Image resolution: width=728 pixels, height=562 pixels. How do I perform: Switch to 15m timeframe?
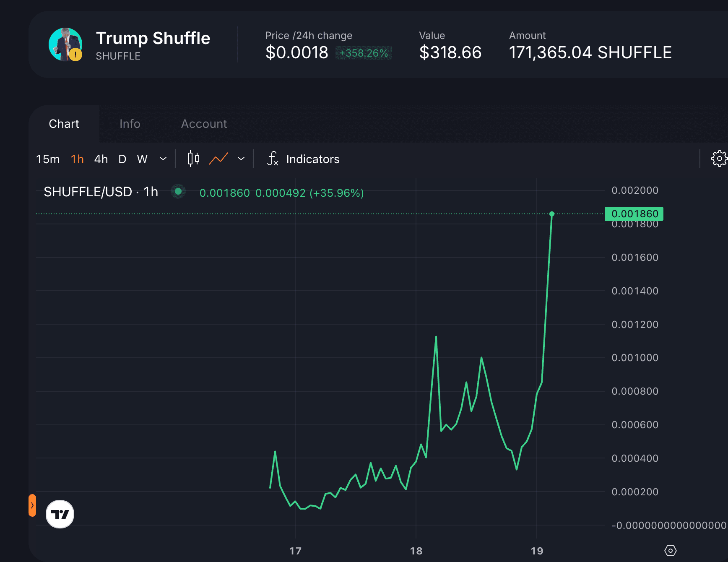click(x=48, y=159)
